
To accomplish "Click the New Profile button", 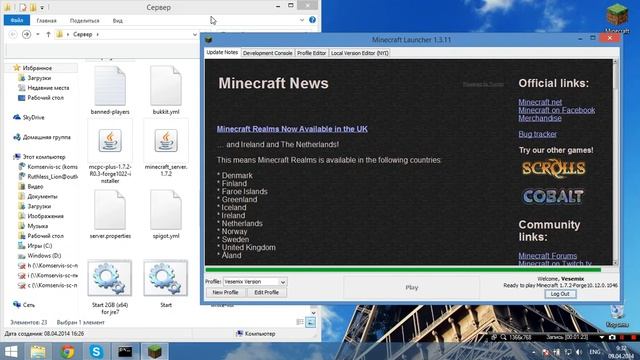I will point(225,292).
